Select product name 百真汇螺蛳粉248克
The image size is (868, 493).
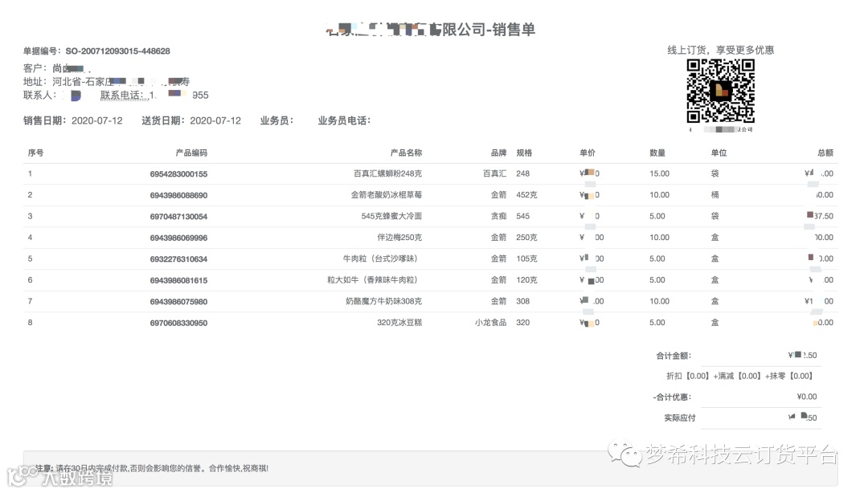click(387, 173)
